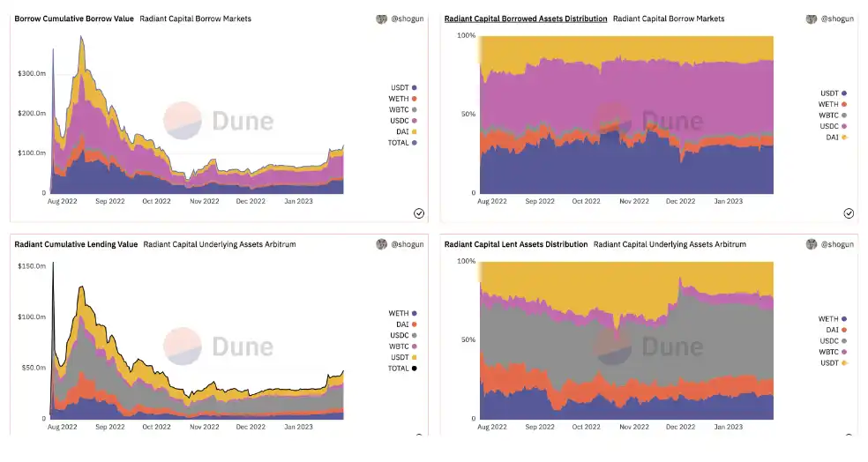Click Dec 2022 axis label on Lent Assets Distribution chart
The height and width of the screenshot is (462, 868).
point(680,427)
